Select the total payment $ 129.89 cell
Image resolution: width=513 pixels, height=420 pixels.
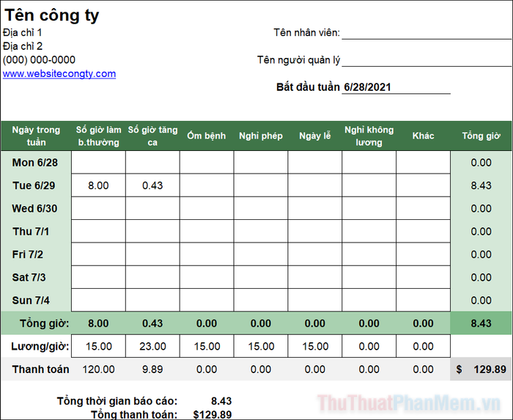pyautogui.click(x=481, y=369)
